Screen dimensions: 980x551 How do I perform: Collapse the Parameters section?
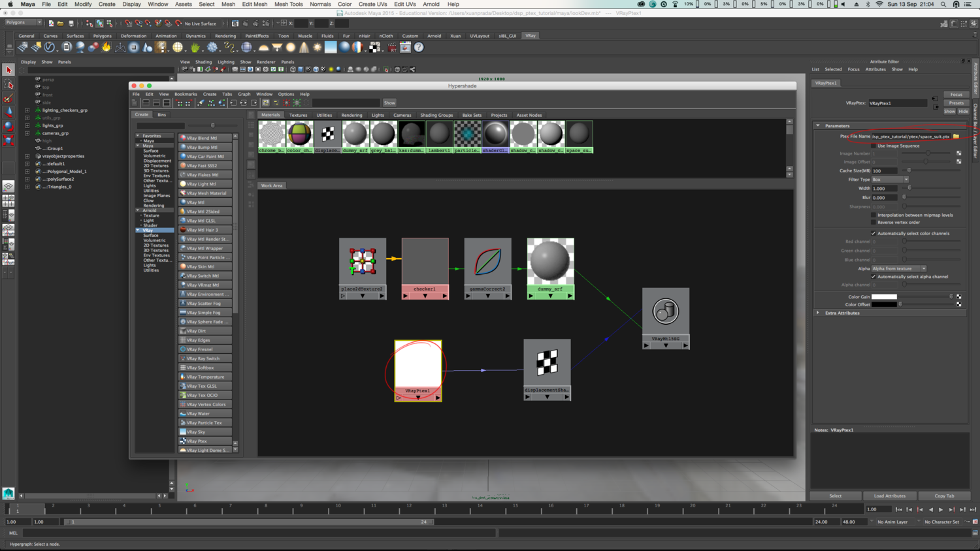(818, 125)
